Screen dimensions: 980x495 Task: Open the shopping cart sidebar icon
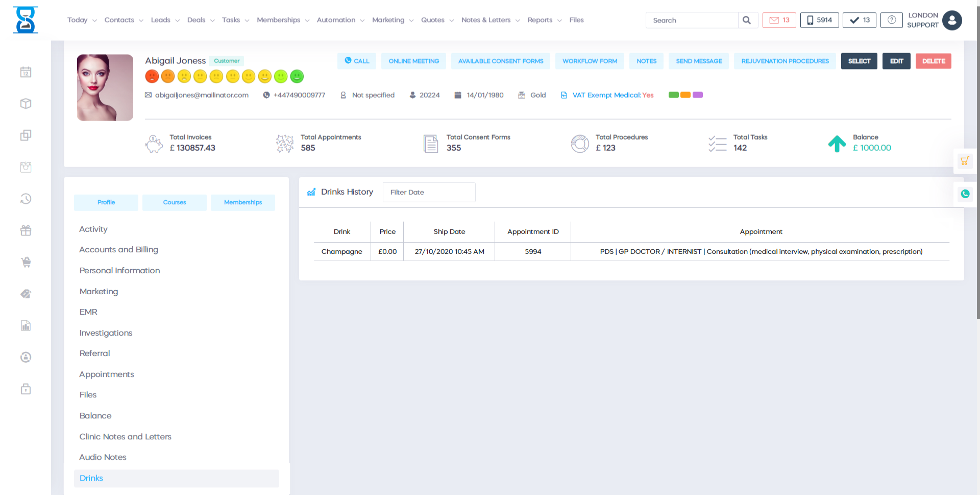point(26,262)
